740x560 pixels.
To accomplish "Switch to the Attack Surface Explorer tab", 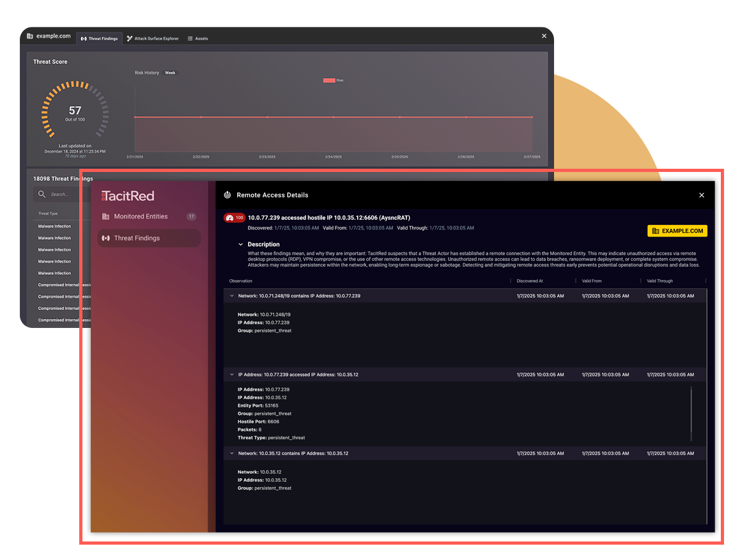I will click(156, 39).
